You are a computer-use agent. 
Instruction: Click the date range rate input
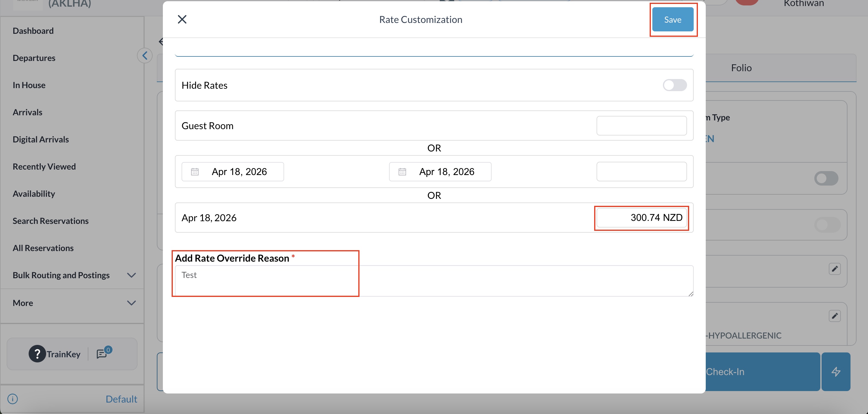coord(641,172)
